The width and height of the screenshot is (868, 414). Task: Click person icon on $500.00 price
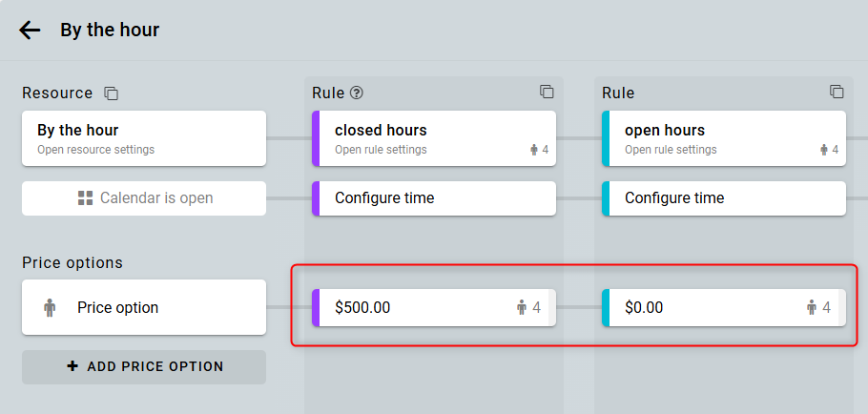point(522,307)
